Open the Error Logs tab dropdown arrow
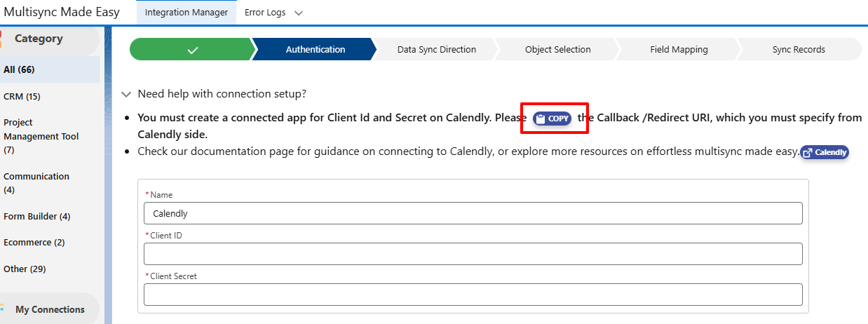The height and width of the screenshot is (324, 868). pos(299,13)
